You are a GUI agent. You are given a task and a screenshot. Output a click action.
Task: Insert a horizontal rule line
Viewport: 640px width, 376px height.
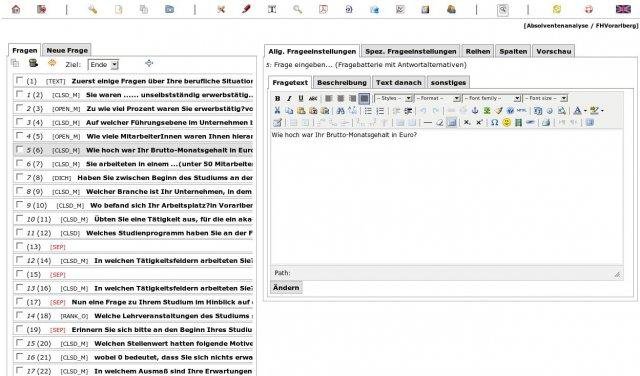point(427,122)
